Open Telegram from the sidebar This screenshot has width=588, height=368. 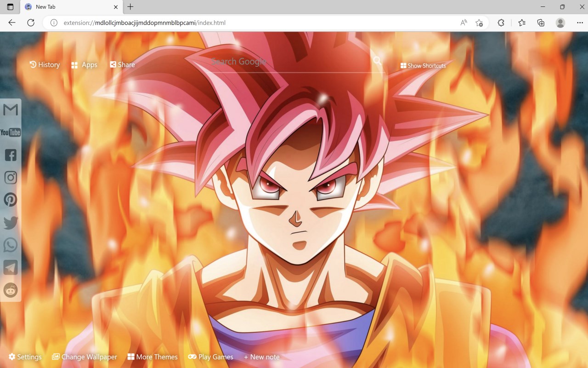tap(11, 268)
